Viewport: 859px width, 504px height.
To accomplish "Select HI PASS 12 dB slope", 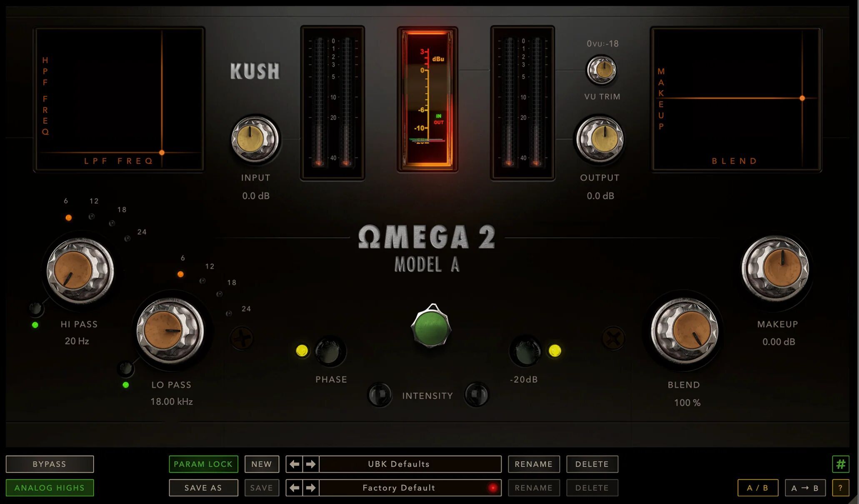I will (92, 217).
